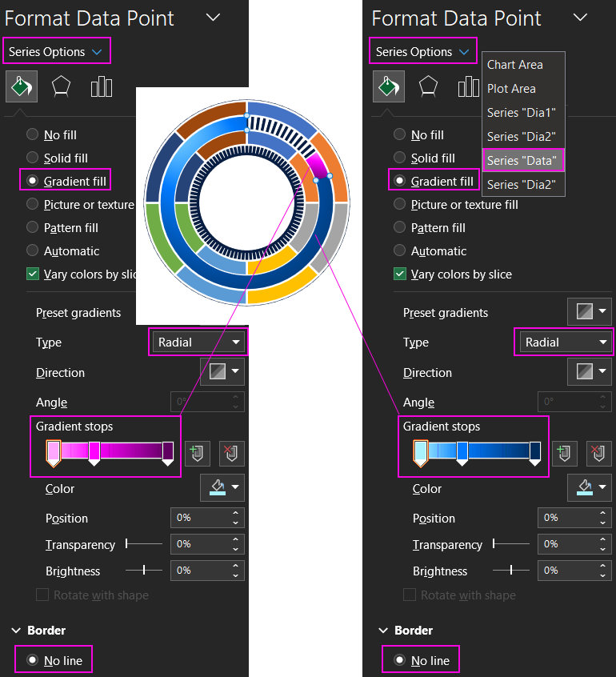Image resolution: width=616 pixels, height=677 pixels.
Task: Choose Series "Dia1" in the dropdown list
Action: [521, 113]
